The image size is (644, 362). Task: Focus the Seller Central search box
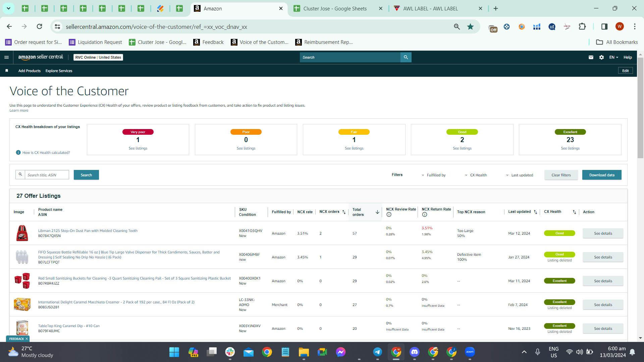click(x=350, y=57)
